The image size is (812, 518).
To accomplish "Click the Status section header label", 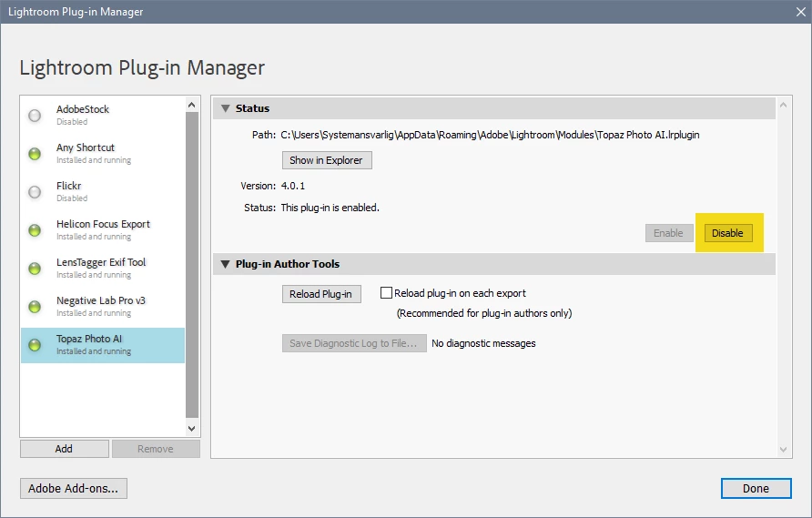I will [253, 108].
